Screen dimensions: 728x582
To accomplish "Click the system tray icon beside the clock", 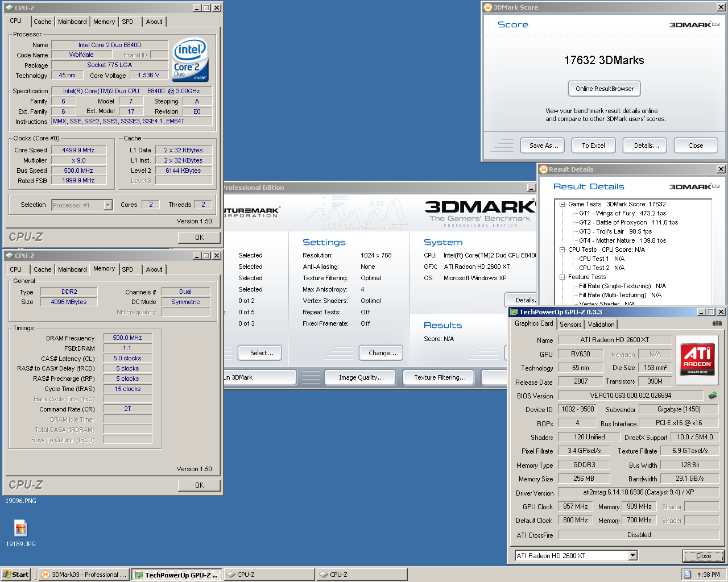I will (687, 575).
